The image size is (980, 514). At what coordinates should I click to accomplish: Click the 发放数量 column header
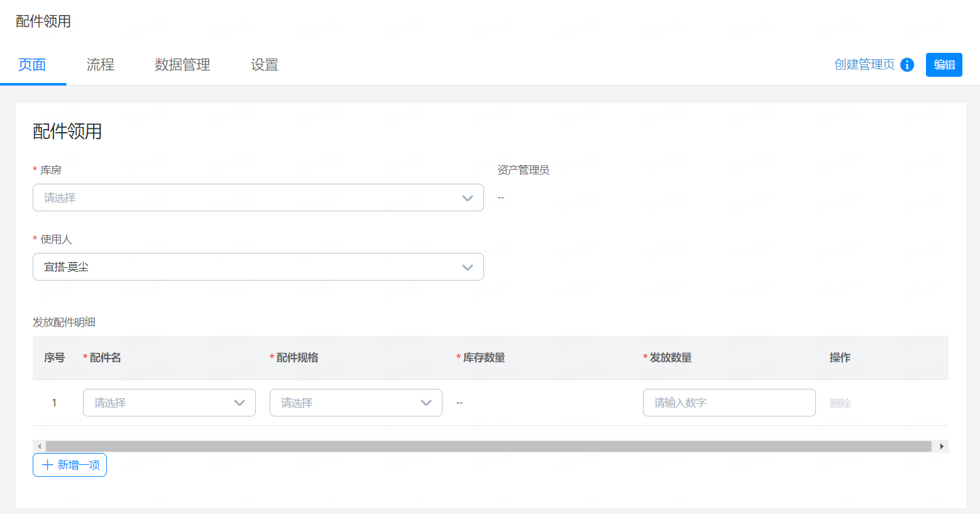tap(668, 357)
